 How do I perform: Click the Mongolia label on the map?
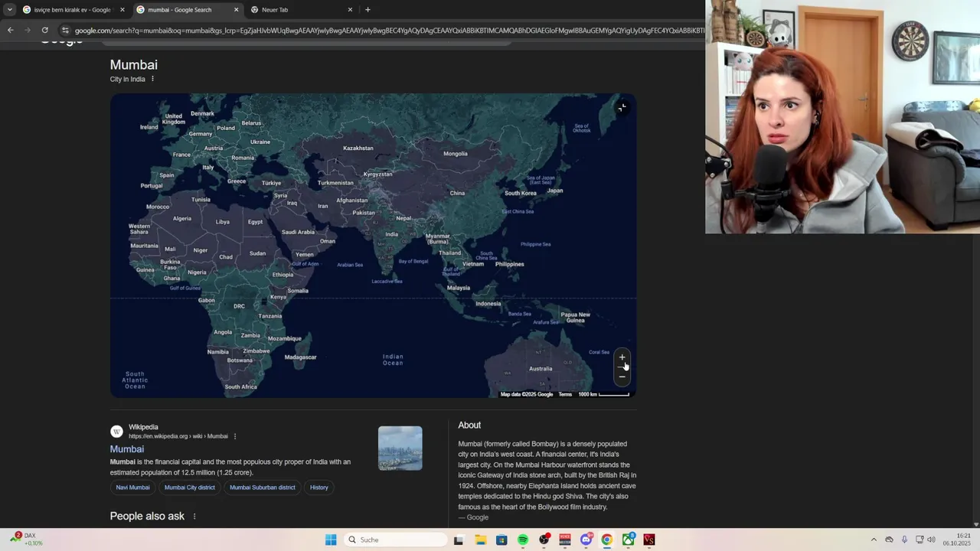456,154
